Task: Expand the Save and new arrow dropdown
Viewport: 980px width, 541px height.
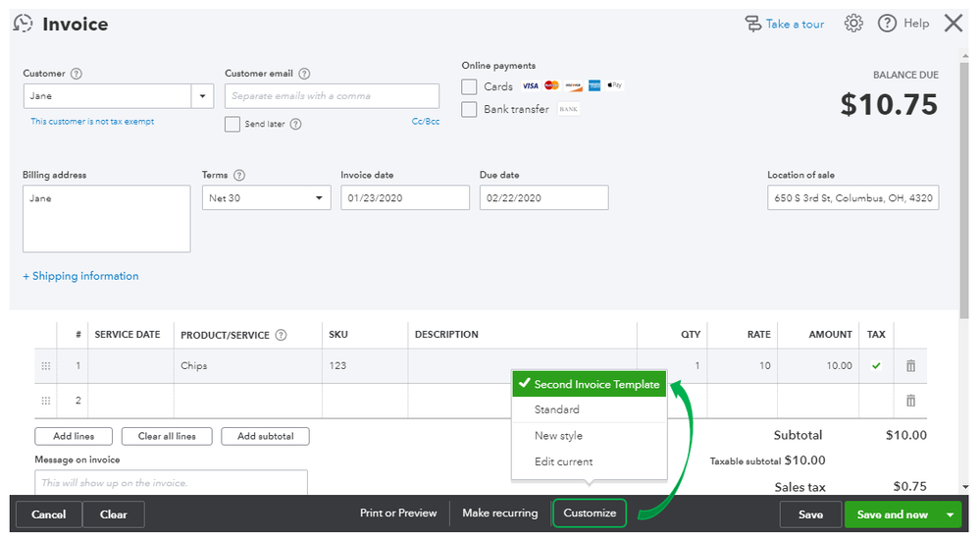Action: point(949,514)
